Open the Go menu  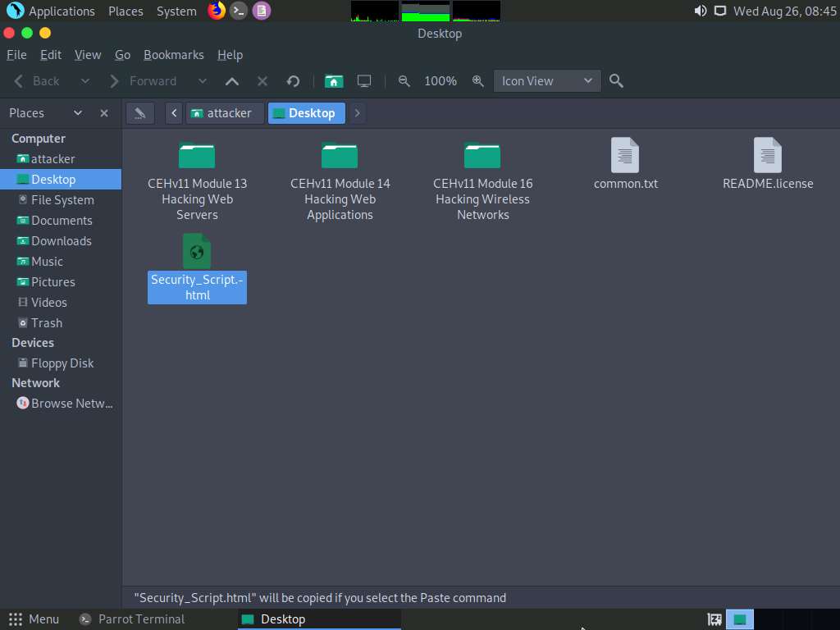[x=122, y=55]
